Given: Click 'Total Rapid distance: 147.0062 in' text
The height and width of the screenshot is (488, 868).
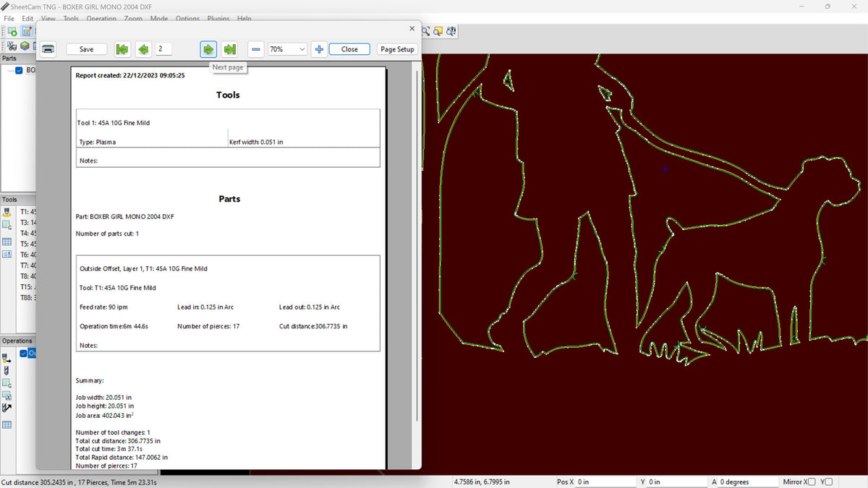Looking at the screenshot, I should coord(122,457).
